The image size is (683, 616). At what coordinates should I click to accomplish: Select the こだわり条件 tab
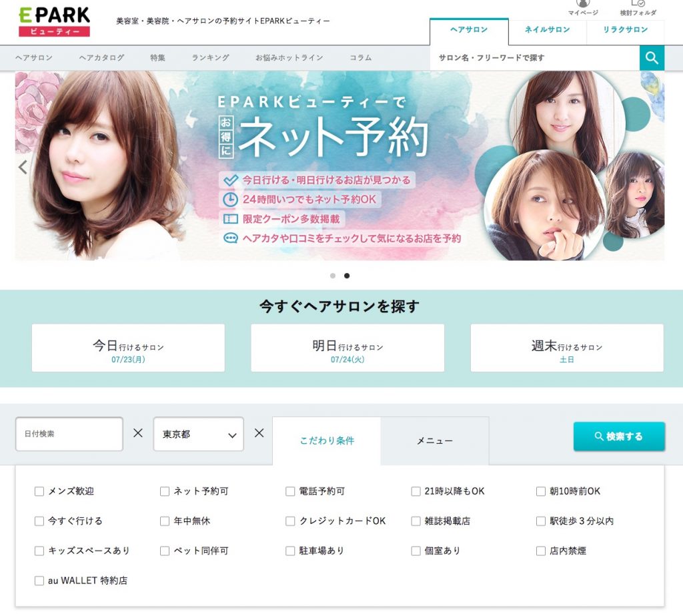click(x=327, y=440)
